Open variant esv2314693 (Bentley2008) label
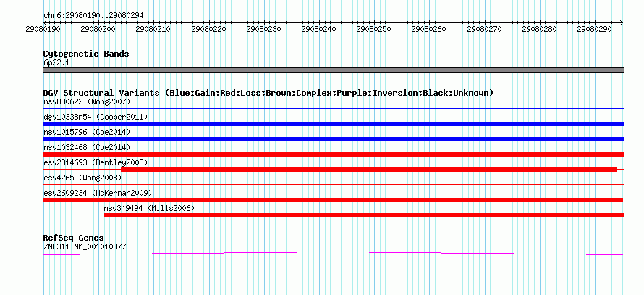The image size is (644, 295). point(96,162)
